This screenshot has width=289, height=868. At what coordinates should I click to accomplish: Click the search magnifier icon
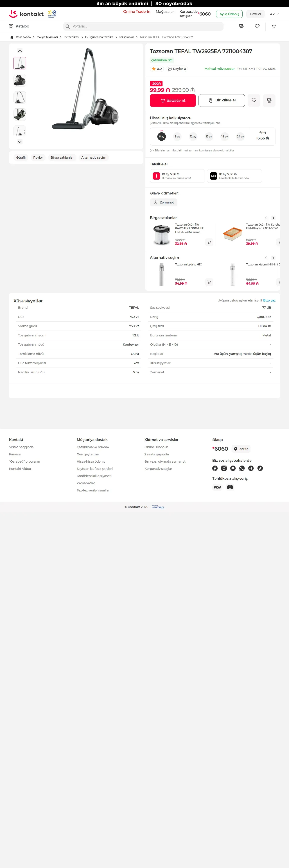(68, 26)
